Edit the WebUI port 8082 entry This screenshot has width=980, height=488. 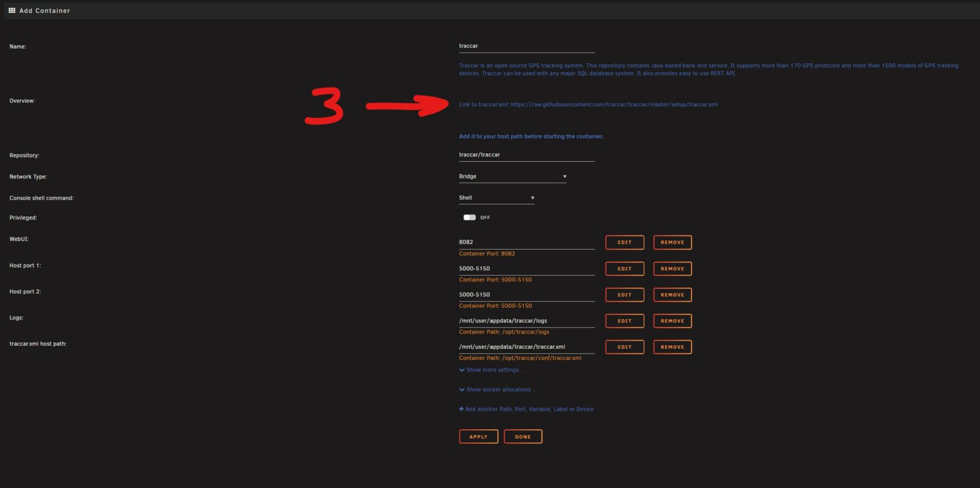tap(624, 243)
